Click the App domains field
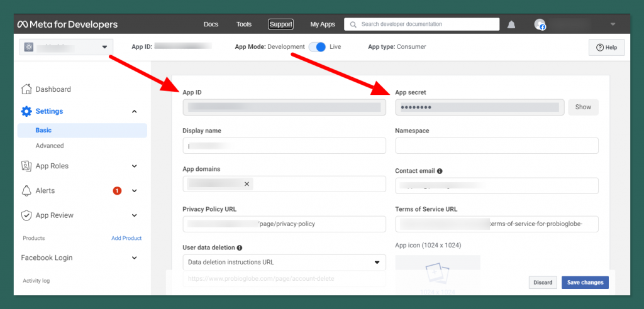 click(x=284, y=184)
